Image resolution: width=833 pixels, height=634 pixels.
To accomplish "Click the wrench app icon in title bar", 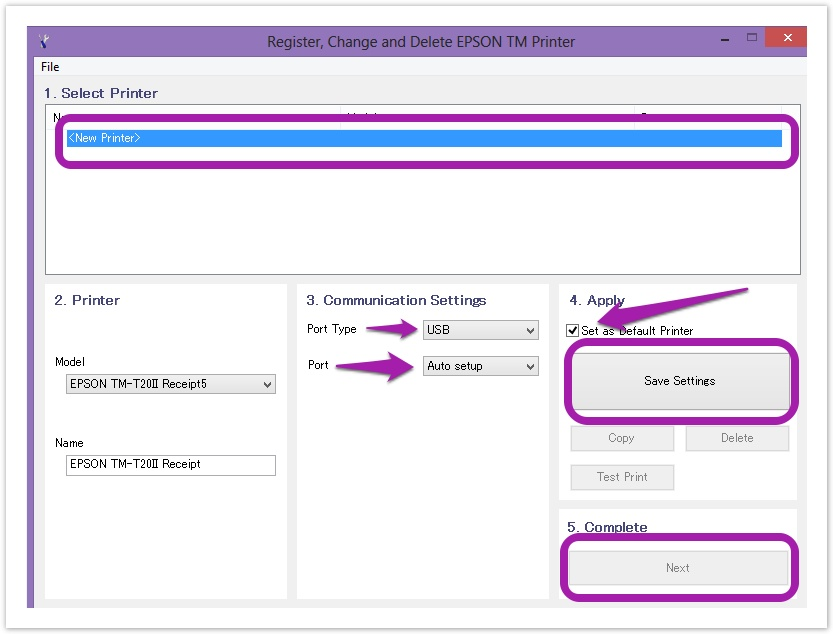I will [44, 41].
